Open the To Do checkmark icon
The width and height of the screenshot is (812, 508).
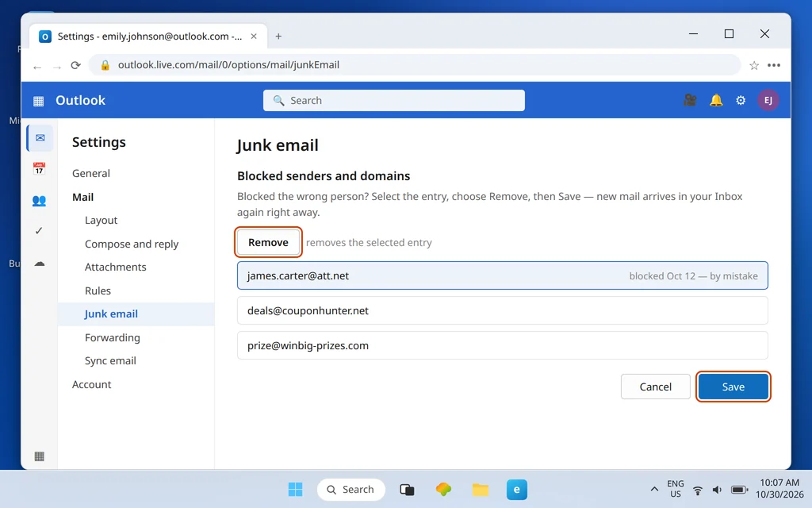click(x=39, y=231)
